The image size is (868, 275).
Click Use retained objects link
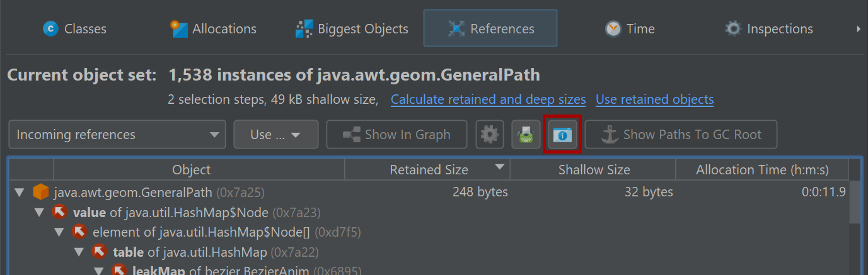[655, 99]
